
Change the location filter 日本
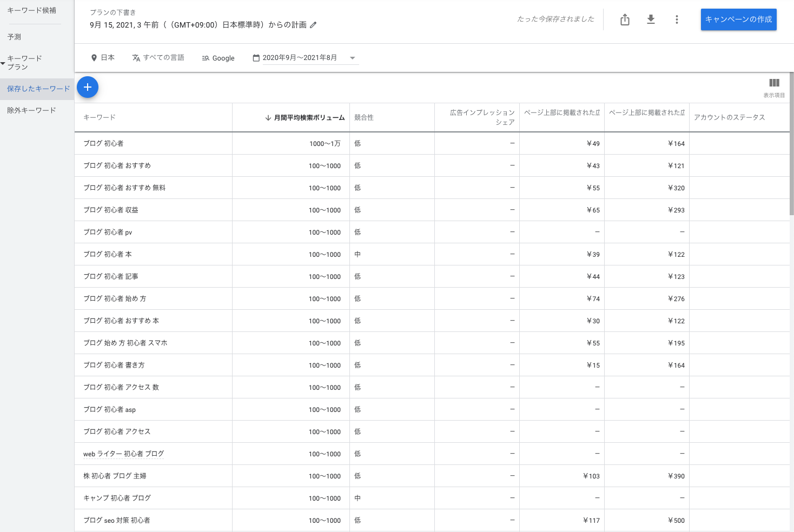pos(108,58)
